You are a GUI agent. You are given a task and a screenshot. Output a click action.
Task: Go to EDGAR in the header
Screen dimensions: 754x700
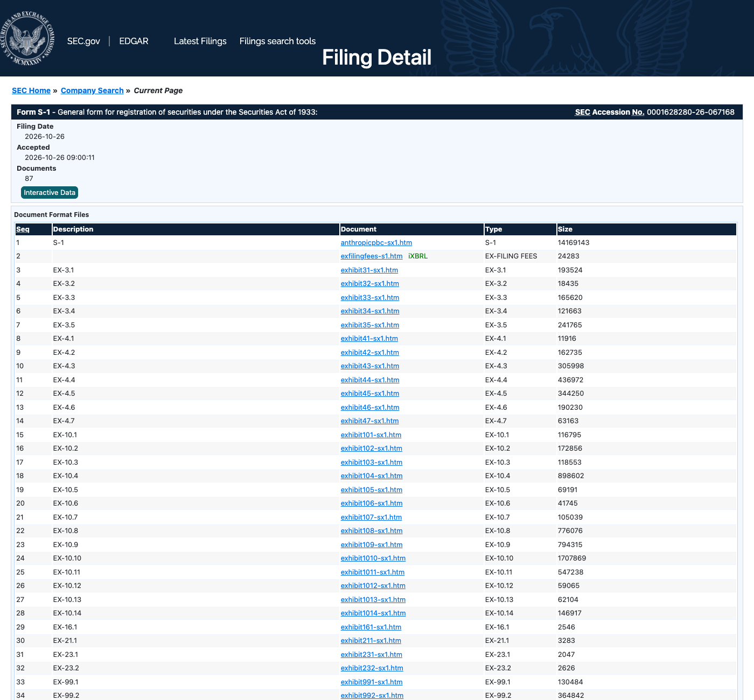pyautogui.click(x=134, y=41)
